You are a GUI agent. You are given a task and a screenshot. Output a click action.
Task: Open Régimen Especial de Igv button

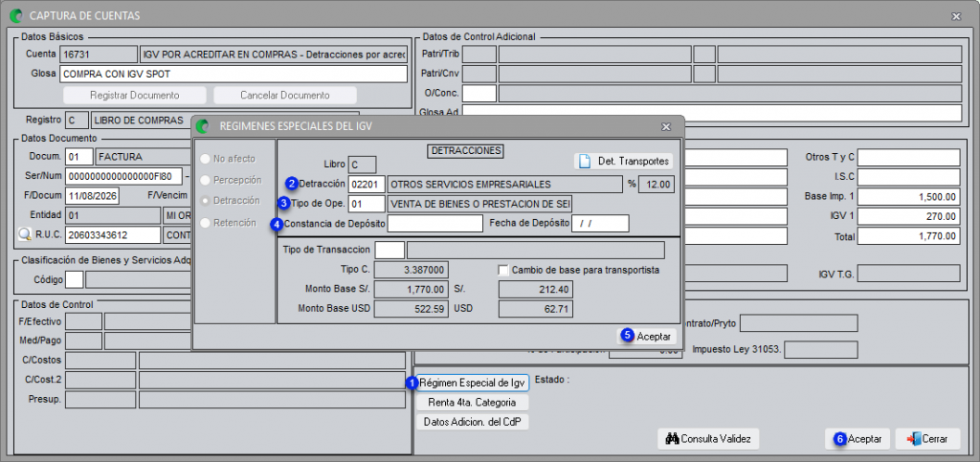point(473,382)
